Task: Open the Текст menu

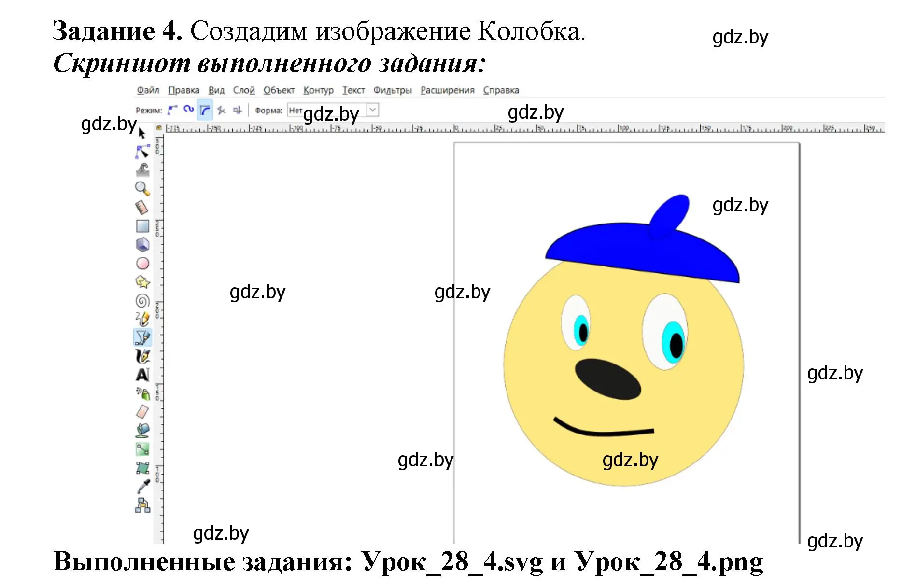Action: 353,90
